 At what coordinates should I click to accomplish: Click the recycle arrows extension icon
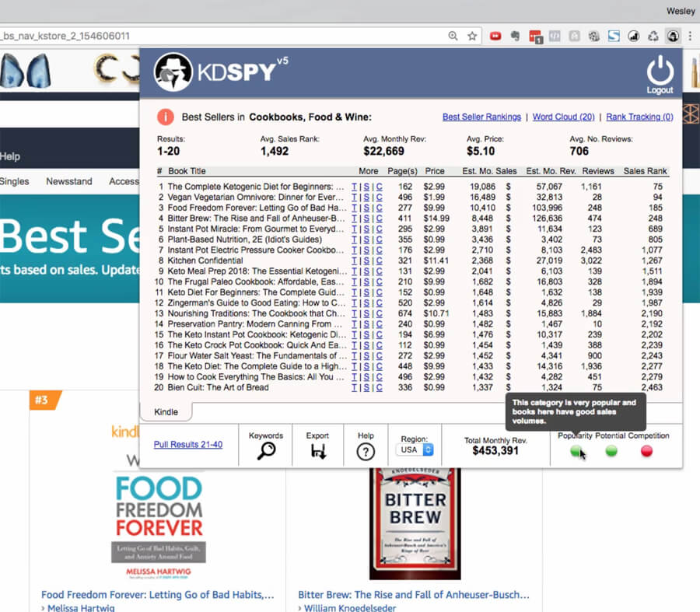coord(653,36)
